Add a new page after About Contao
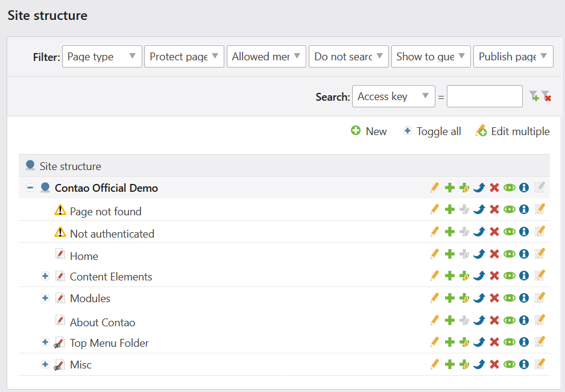 [449, 320]
